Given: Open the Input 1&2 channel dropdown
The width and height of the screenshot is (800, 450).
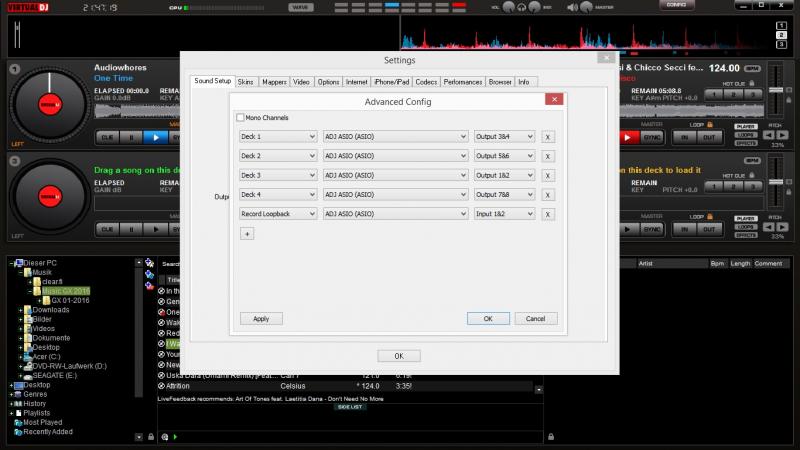Looking at the screenshot, I should 504,214.
